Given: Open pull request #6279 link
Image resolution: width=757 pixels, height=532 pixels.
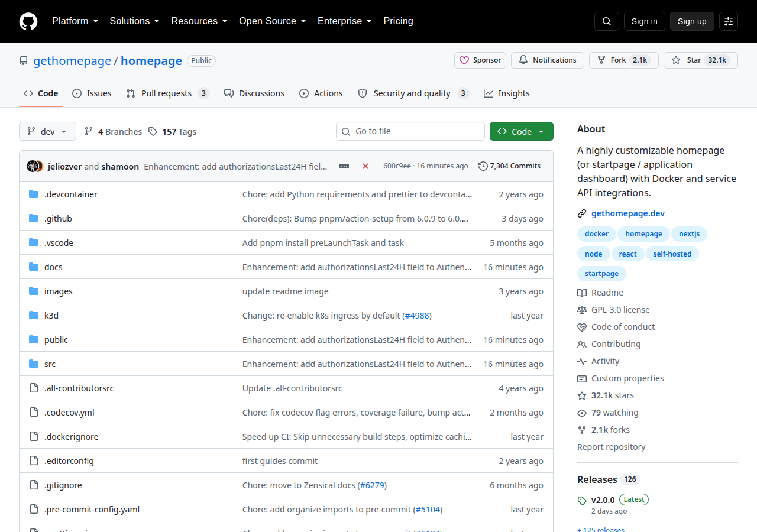Looking at the screenshot, I should point(372,485).
